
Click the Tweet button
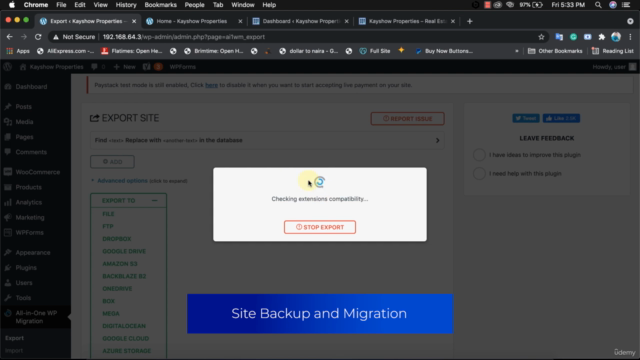[526, 118]
